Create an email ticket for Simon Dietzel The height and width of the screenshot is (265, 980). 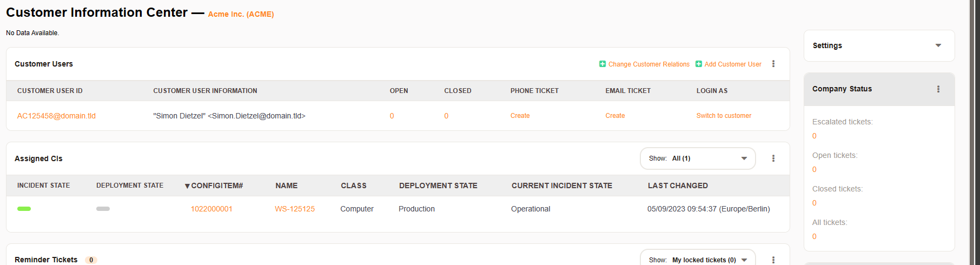click(x=615, y=116)
